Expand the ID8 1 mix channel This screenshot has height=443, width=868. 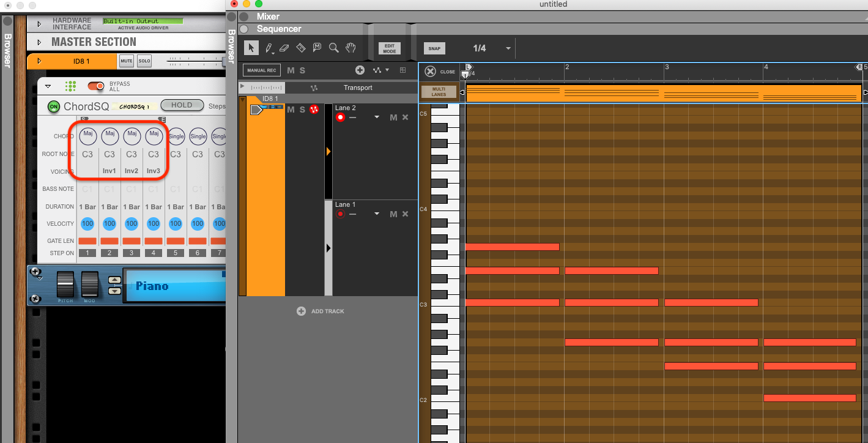pos(39,61)
